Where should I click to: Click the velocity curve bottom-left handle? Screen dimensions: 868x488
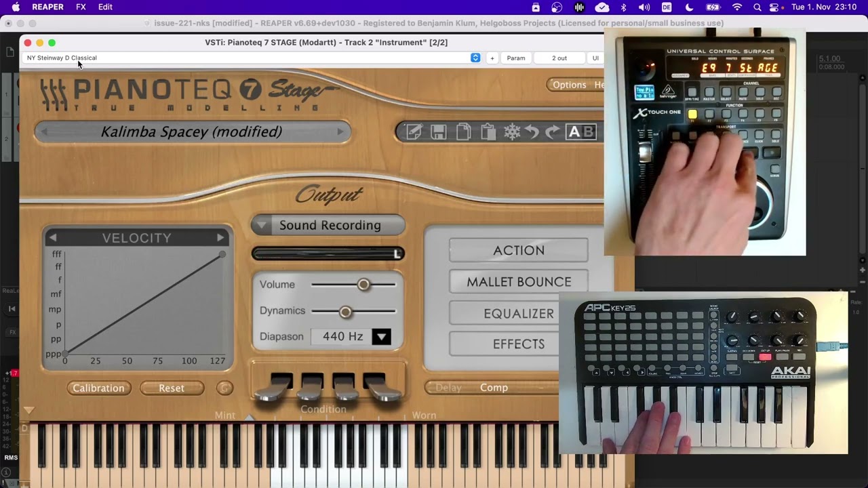(x=65, y=354)
